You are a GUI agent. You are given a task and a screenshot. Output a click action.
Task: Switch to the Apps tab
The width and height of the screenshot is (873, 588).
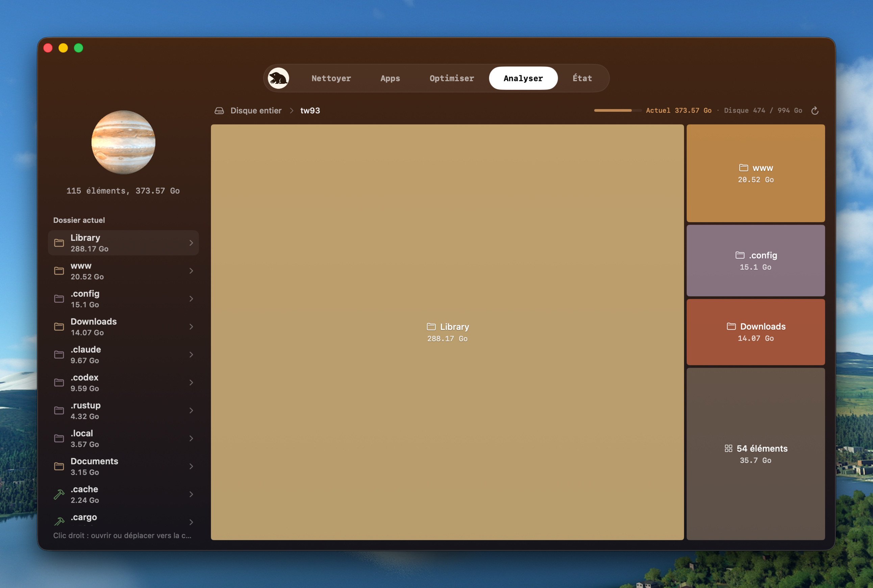[390, 78]
